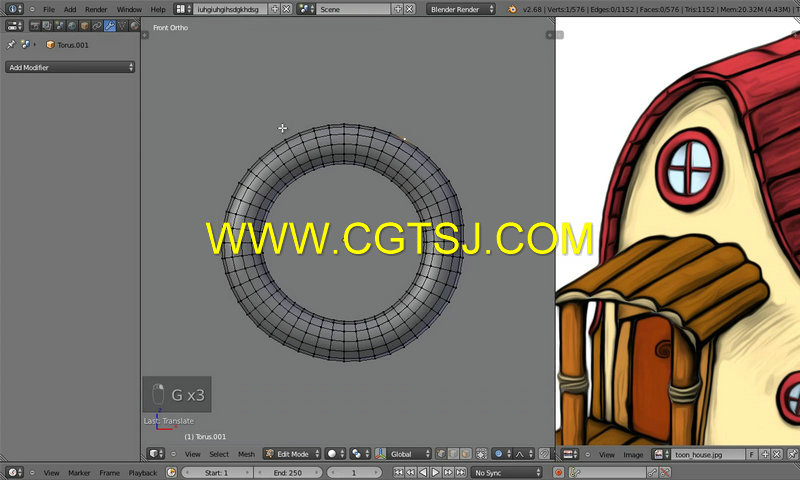Image resolution: width=800 pixels, height=480 pixels.
Task: Switch to the Scene properties tab
Action: tap(60, 26)
